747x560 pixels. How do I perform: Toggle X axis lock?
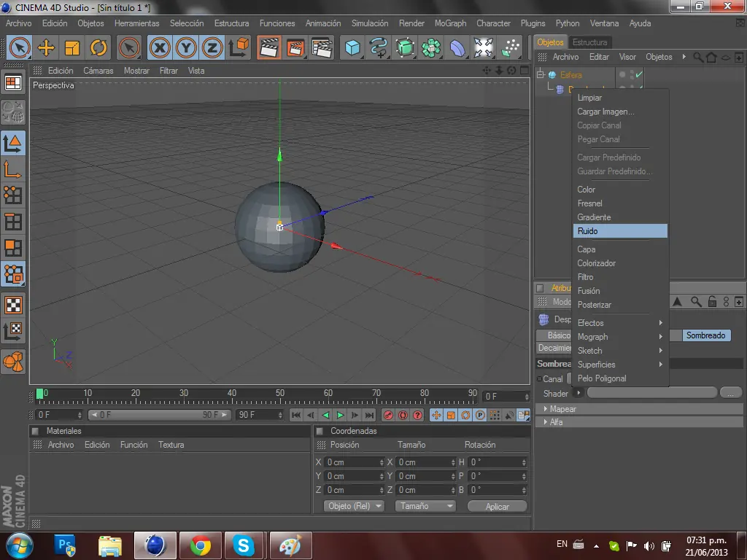point(160,47)
